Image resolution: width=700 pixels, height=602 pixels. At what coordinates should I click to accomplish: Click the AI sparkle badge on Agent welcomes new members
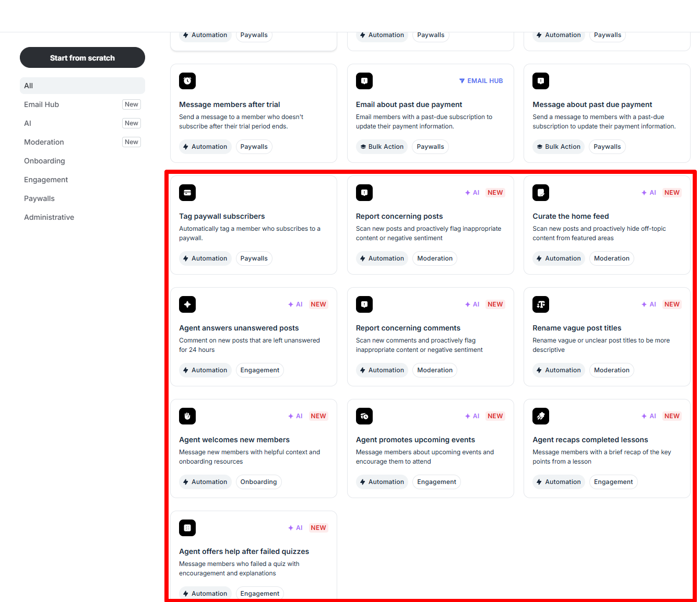tap(295, 416)
